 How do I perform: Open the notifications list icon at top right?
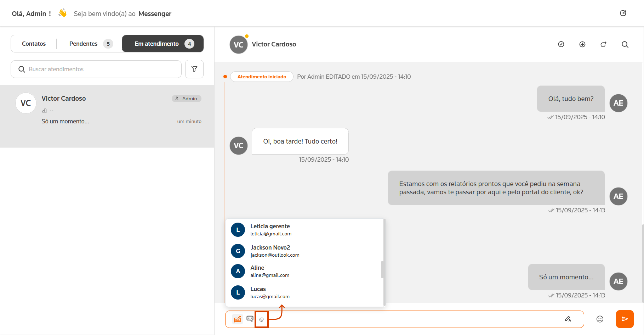click(623, 13)
